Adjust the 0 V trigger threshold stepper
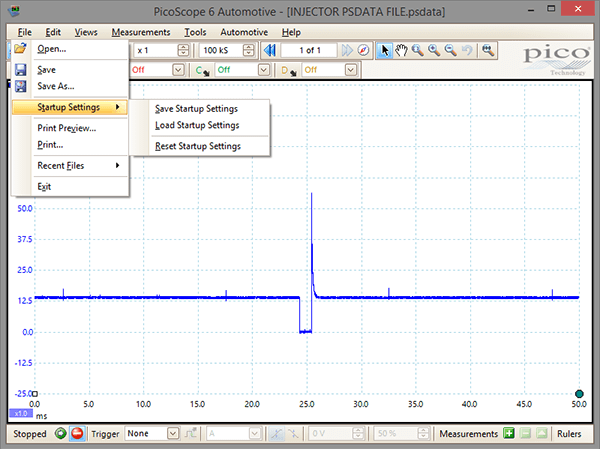Viewport: 600px width, 449px height. coord(358,434)
